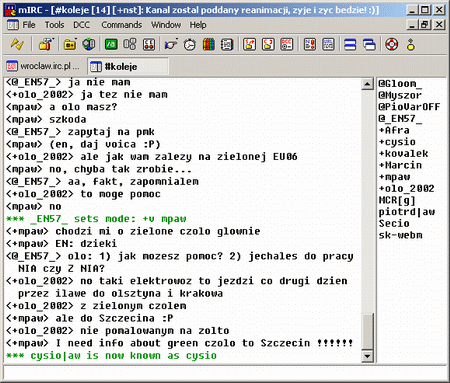Switch to the wroclaw.irc.pl status tab
The width and height of the screenshot is (450, 383).
pos(44,66)
